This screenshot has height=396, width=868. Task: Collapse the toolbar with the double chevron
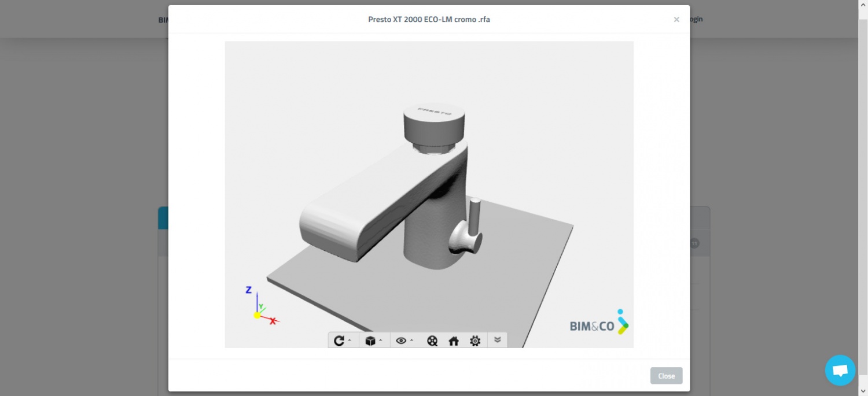pyautogui.click(x=497, y=340)
